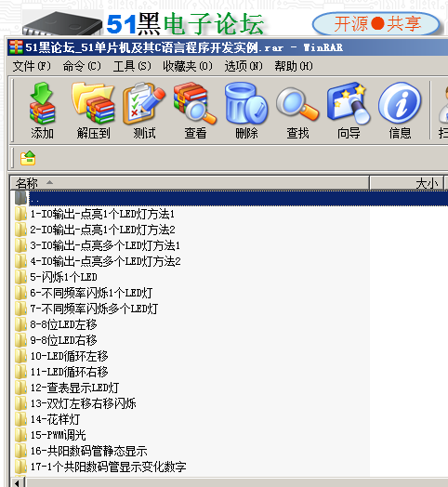448x487 pixels.
Task: Select the 查看 (View) toolbar icon
Action: point(195,111)
